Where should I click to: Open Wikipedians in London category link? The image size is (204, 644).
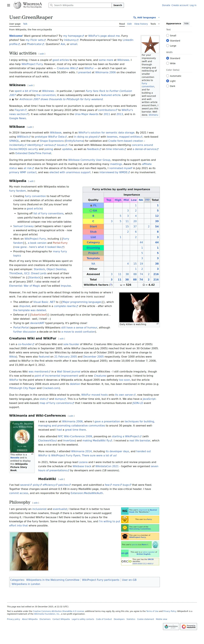pyautogui.click(x=26, y=584)
